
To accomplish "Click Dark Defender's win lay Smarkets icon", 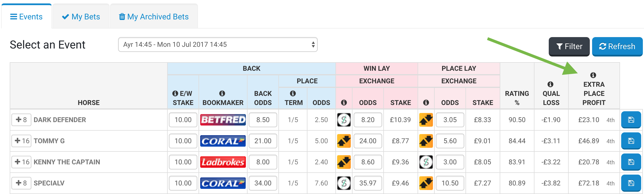I will 344,120.
